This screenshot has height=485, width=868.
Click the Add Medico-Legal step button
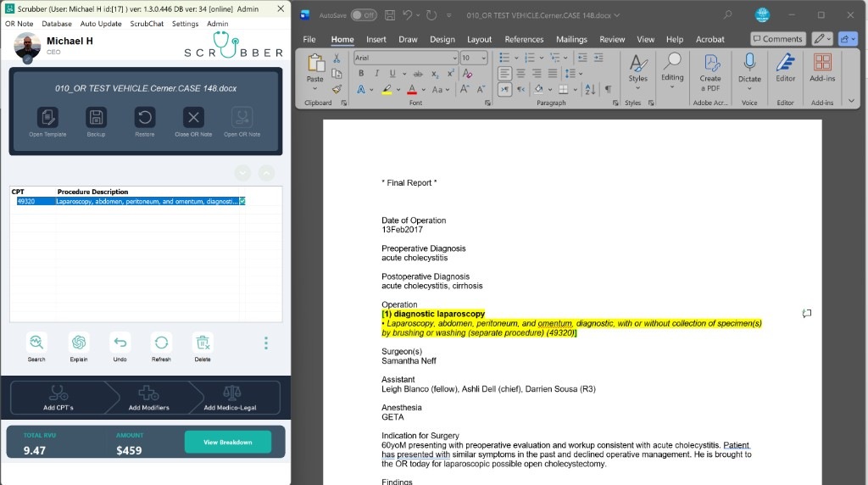[x=231, y=398]
